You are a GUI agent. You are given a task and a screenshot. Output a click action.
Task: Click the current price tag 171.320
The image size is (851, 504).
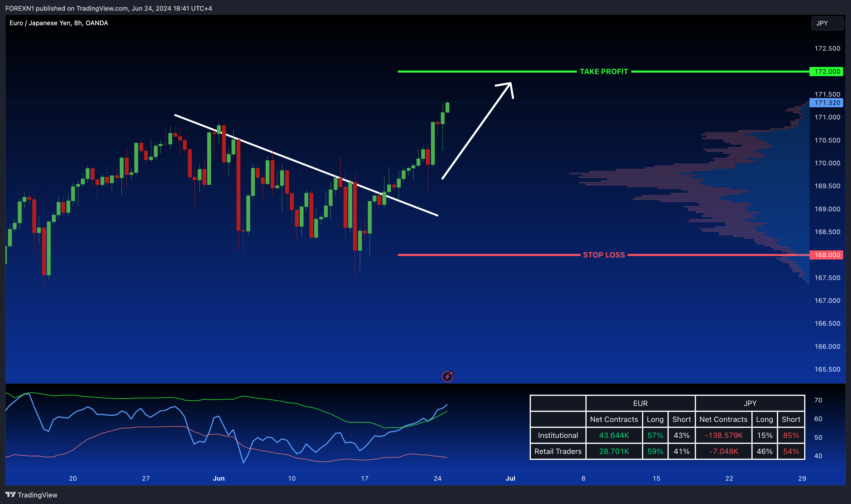click(x=826, y=103)
